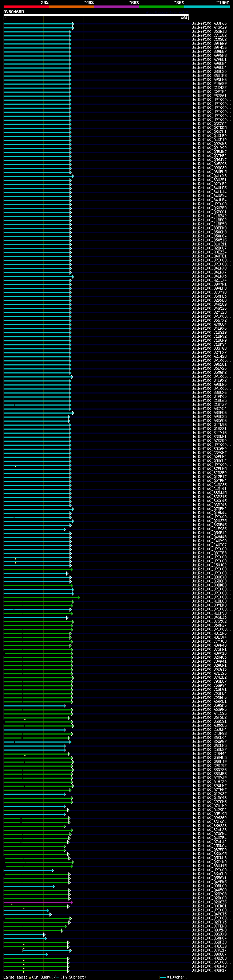Screen dimensions: 233x980
Task: Click the orange ~40% identity legend segment
Action: click(x=71, y=7)
